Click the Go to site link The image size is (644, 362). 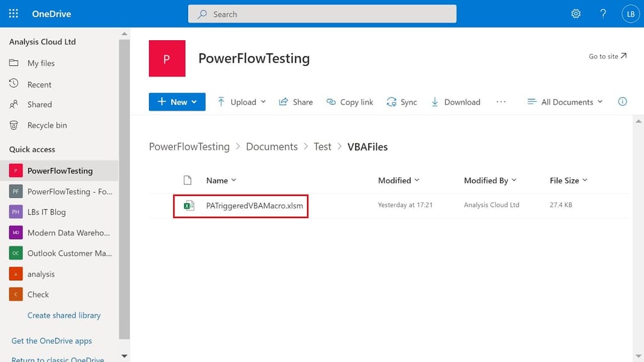607,55
